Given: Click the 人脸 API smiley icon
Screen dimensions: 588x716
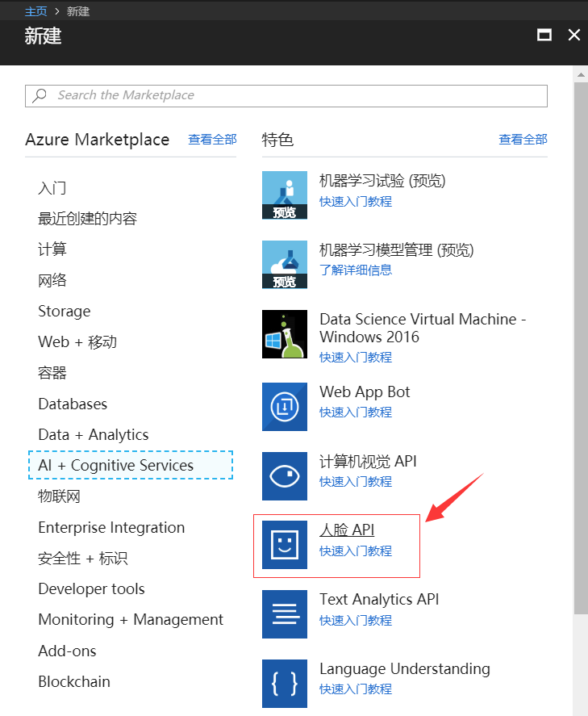Looking at the screenshot, I should (x=284, y=545).
